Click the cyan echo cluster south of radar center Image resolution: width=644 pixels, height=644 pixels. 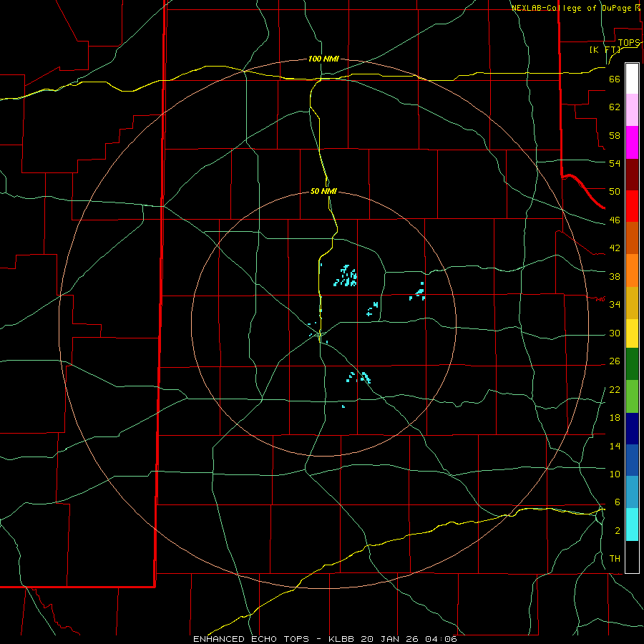click(358, 377)
